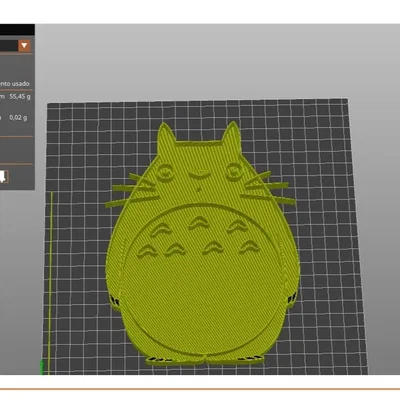Image resolution: width=400 pixels, height=400 pixels.
Task: Click the dark combo box field beside arrow
Action: tap(9, 46)
